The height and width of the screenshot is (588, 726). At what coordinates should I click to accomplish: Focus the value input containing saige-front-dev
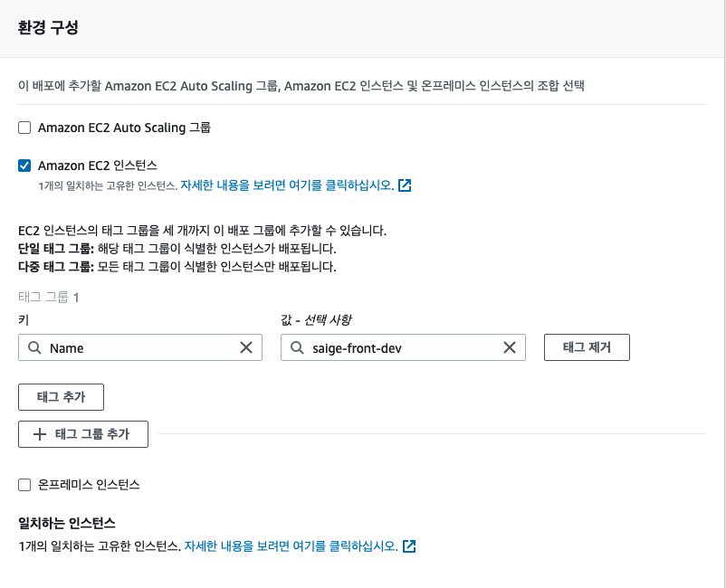point(403,347)
